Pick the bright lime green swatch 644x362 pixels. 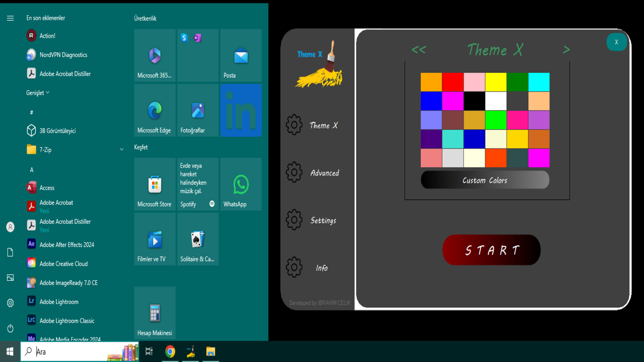click(x=496, y=120)
